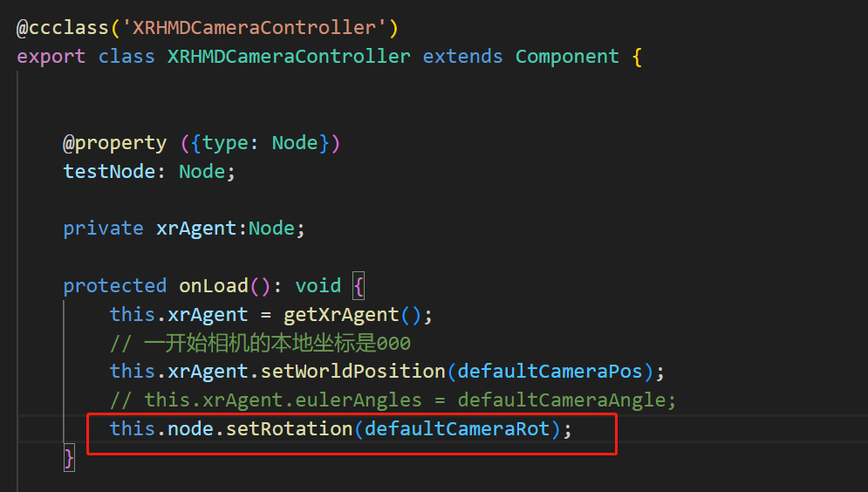Image resolution: width=868 pixels, height=492 pixels.
Task: Click the commented-out eulerAngles line
Action: [393, 400]
